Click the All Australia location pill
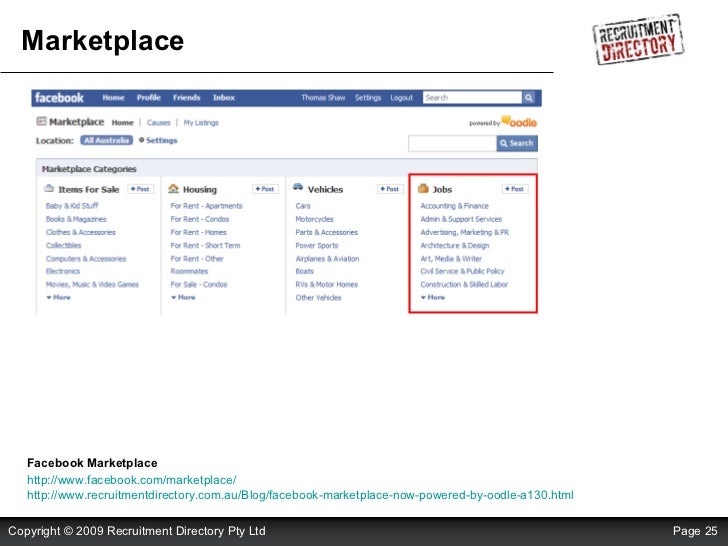This screenshot has height=546, width=728. [106, 140]
